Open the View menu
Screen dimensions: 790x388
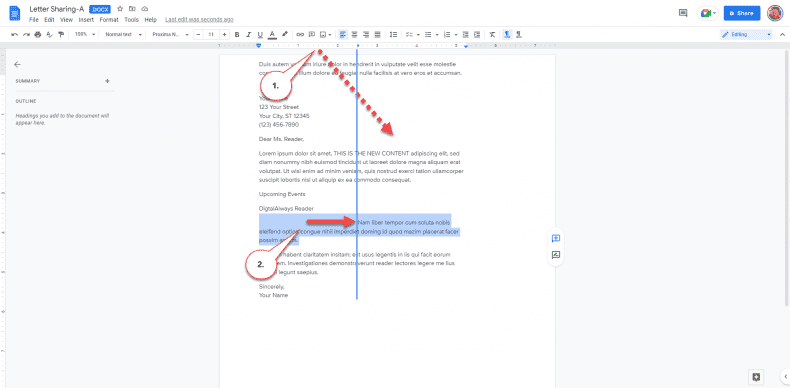pyautogui.click(x=67, y=20)
